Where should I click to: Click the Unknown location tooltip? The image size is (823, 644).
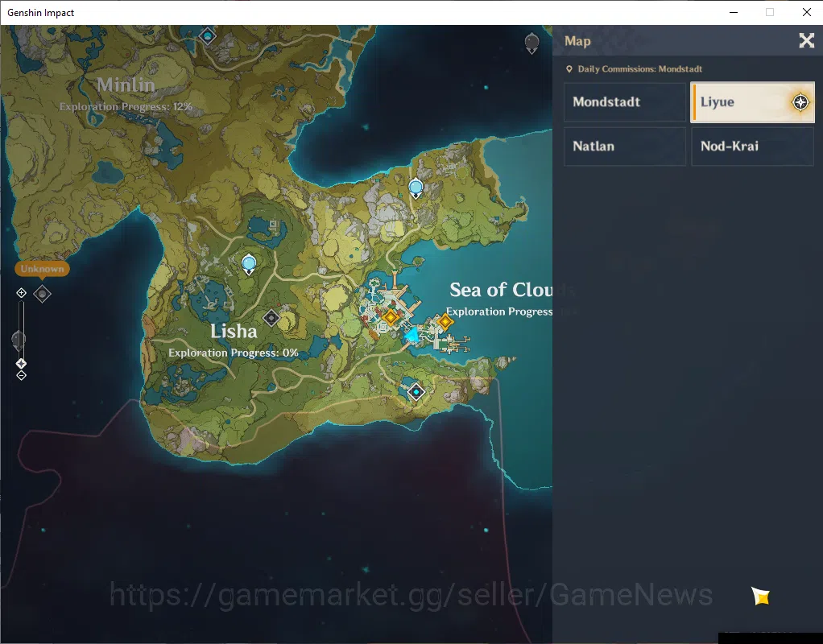pos(42,269)
